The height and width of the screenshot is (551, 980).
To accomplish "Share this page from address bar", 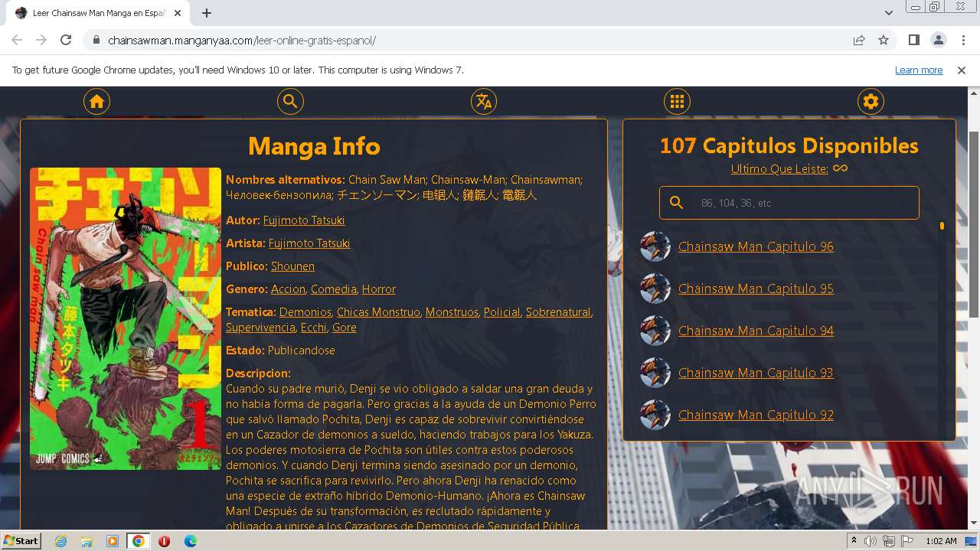I will click(859, 40).
